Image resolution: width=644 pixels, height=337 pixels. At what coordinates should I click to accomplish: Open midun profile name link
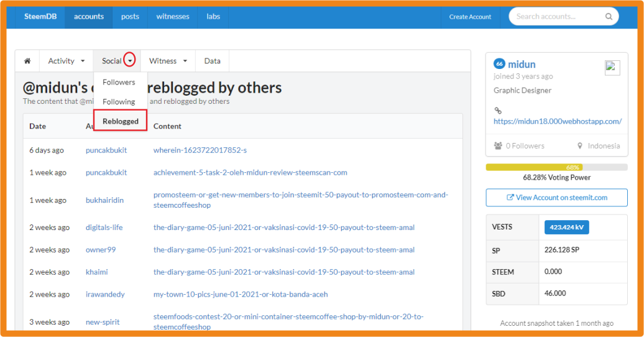(522, 65)
